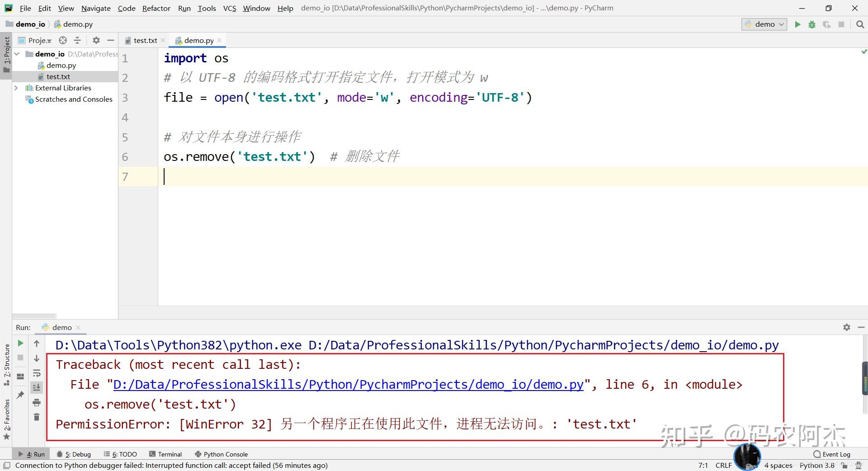Switch to the test.txt editor tab
Image resolution: width=868 pixels, height=471 pixels.
[x=145, y=40]
